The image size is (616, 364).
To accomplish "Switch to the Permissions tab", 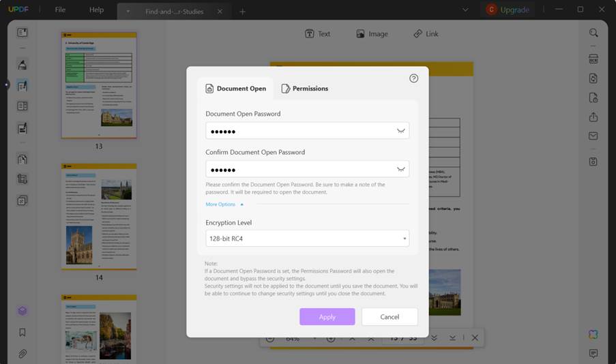I will pos(304,89).
